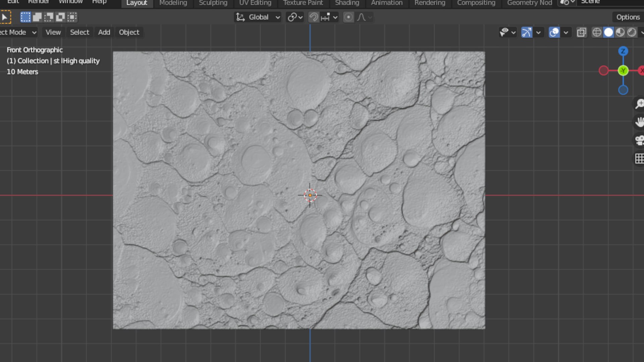The image size is (644, 362).
Task: Switch to solid shading
Action: (x=608, y=33)
